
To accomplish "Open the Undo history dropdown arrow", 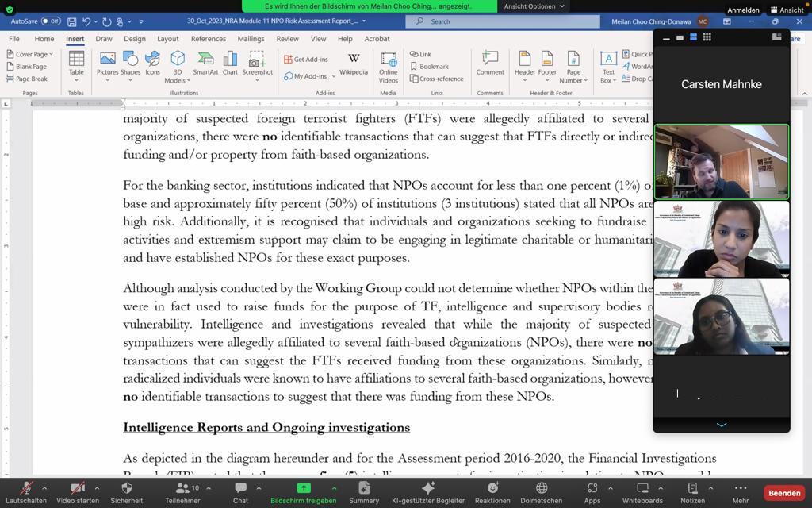I will (96, 21).
